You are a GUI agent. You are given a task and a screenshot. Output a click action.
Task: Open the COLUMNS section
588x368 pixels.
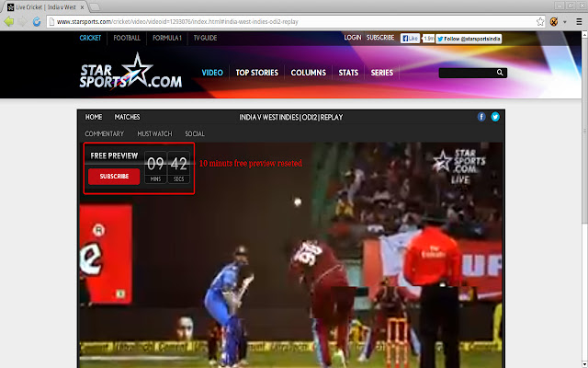click(309, 73)
